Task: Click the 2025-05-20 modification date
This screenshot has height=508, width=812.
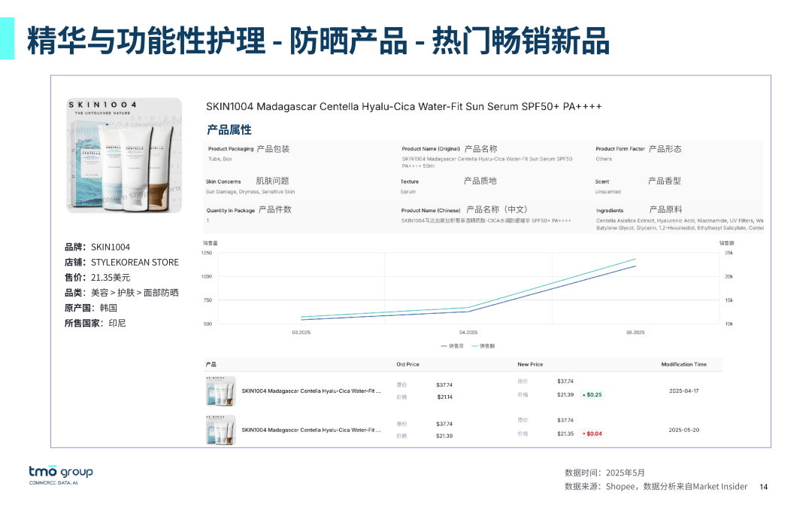Action: [x=683, y=430]
